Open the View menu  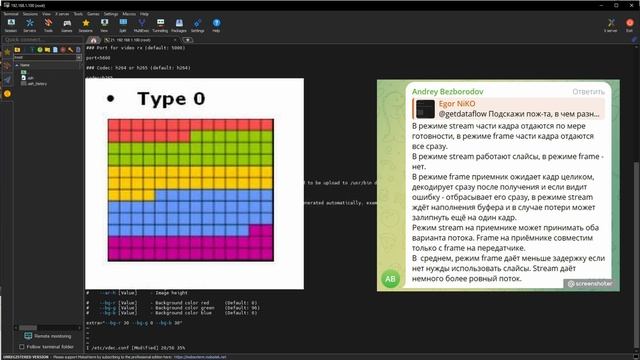[x=47, y=14]
